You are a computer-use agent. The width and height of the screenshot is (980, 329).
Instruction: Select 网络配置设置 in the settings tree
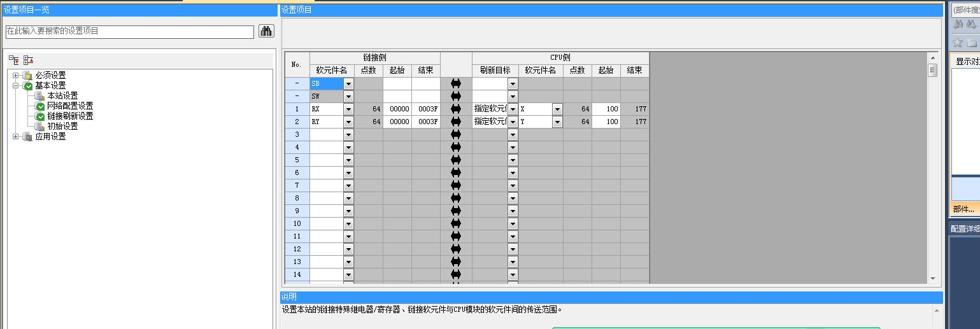pyautogui.click(x=70, y=106)
